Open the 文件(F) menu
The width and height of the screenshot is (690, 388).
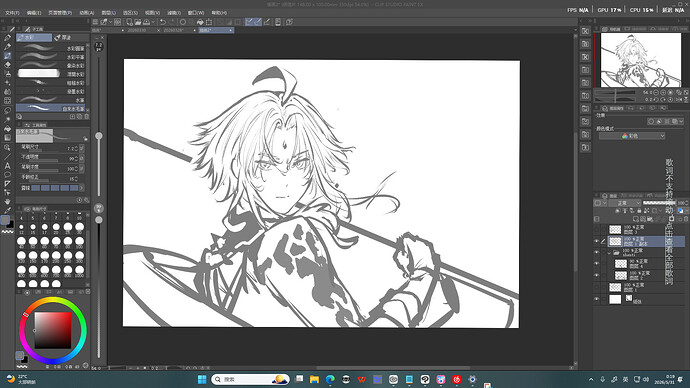click(x=12, y=13)
